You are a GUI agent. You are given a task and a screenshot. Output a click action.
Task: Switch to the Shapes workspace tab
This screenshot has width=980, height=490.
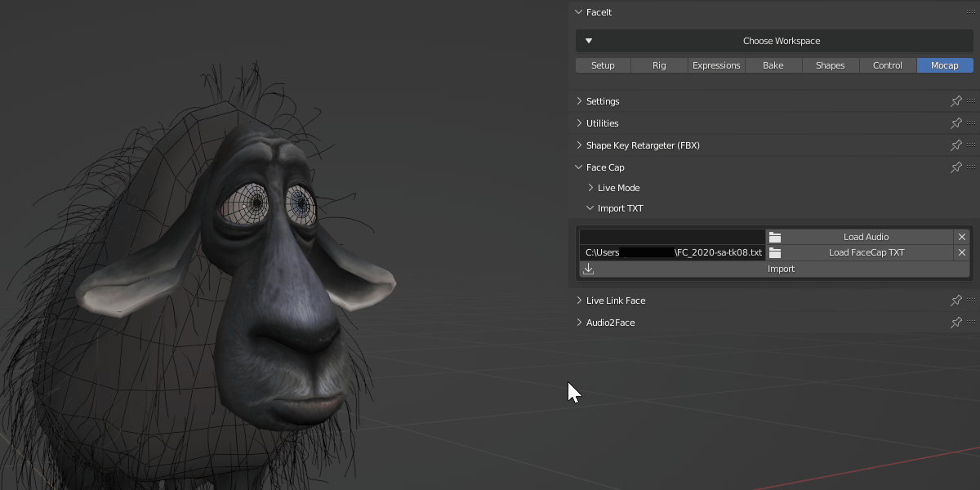831,65
